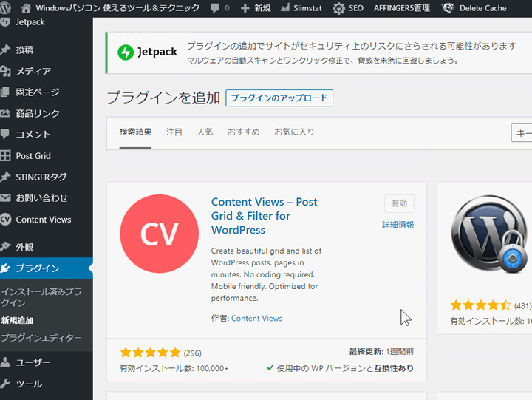Open ツール in the sidebar
The height and width of the screenshot is (400, 532).
coord(29,384)
